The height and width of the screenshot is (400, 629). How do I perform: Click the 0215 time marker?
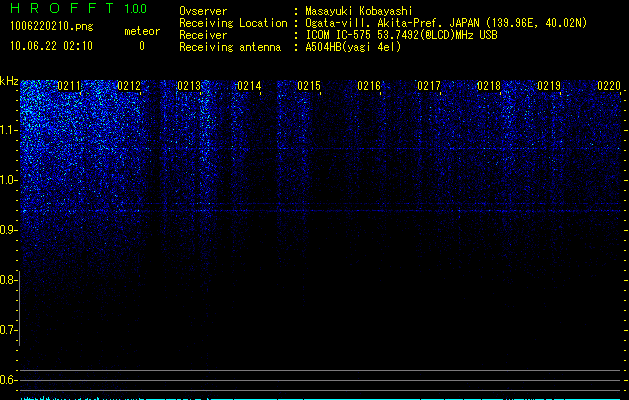(x=309, y=86)
